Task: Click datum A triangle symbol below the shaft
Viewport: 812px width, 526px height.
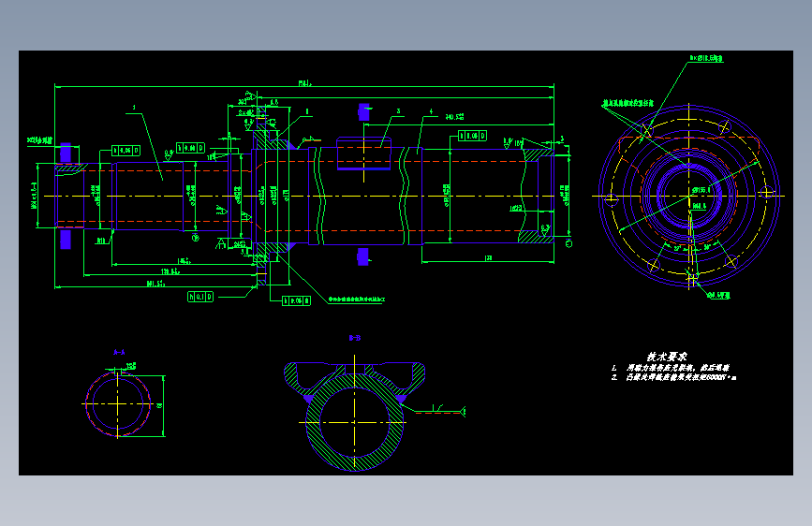Action: pos(221,243)
